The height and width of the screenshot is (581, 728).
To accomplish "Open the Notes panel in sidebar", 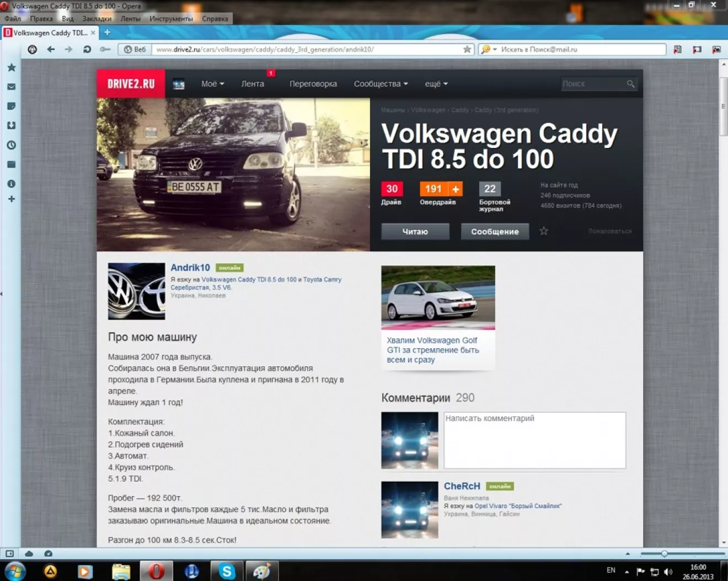I will pos(11,106).
